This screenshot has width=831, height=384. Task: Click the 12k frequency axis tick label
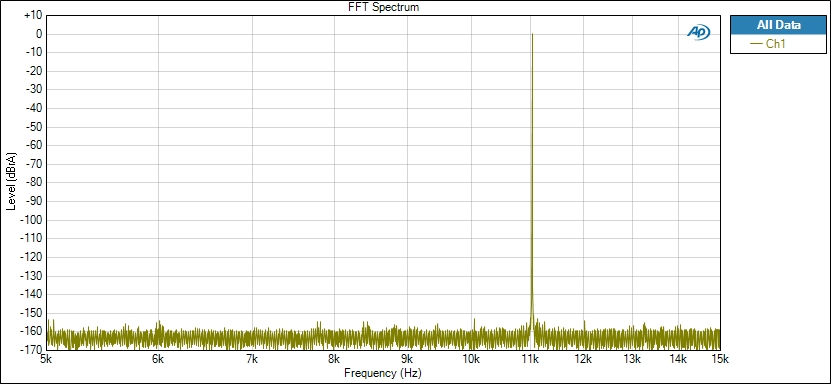(584, 359)
